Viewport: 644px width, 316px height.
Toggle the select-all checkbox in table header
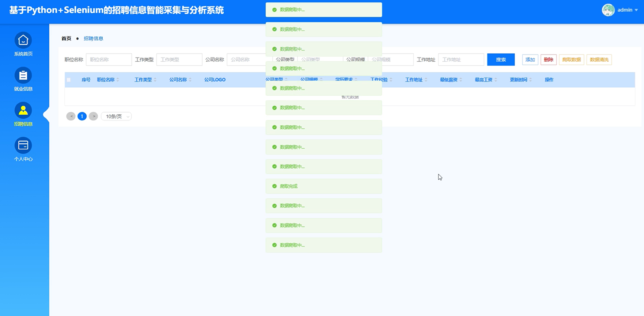coord(69,79)
